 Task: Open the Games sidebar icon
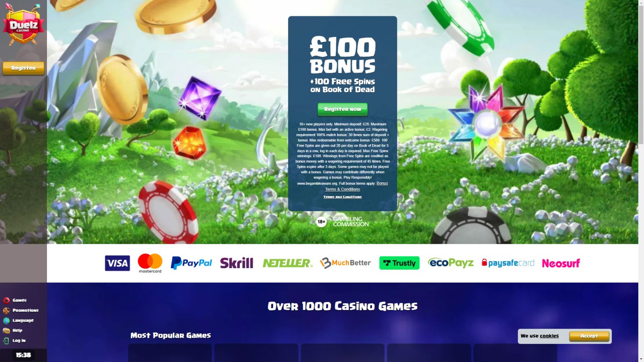[6, 300]
